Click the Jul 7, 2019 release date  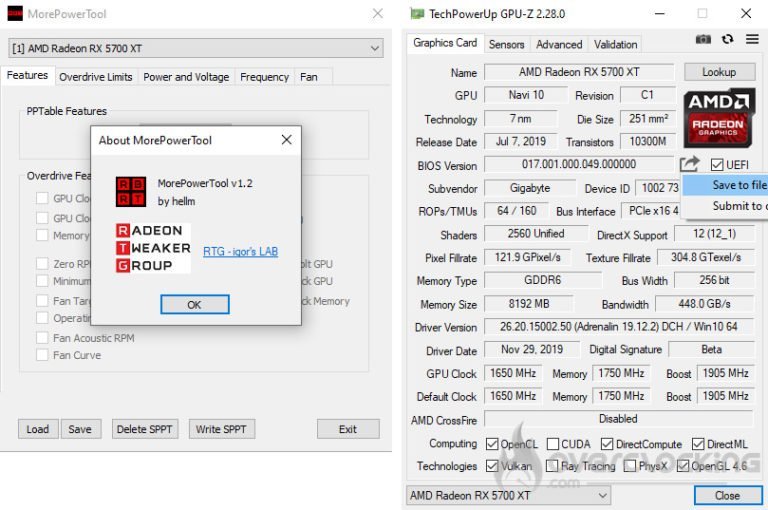(521, 142)
